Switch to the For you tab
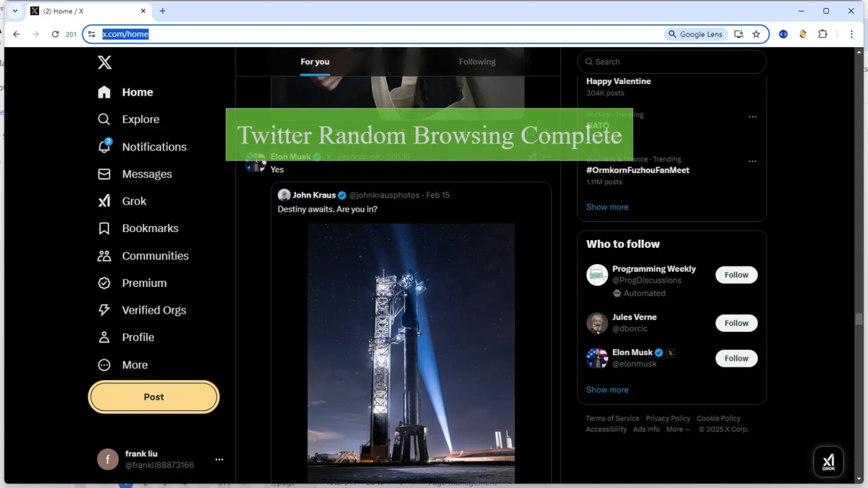The width and height of the screenshot is (868, 488). pos(315,62)
